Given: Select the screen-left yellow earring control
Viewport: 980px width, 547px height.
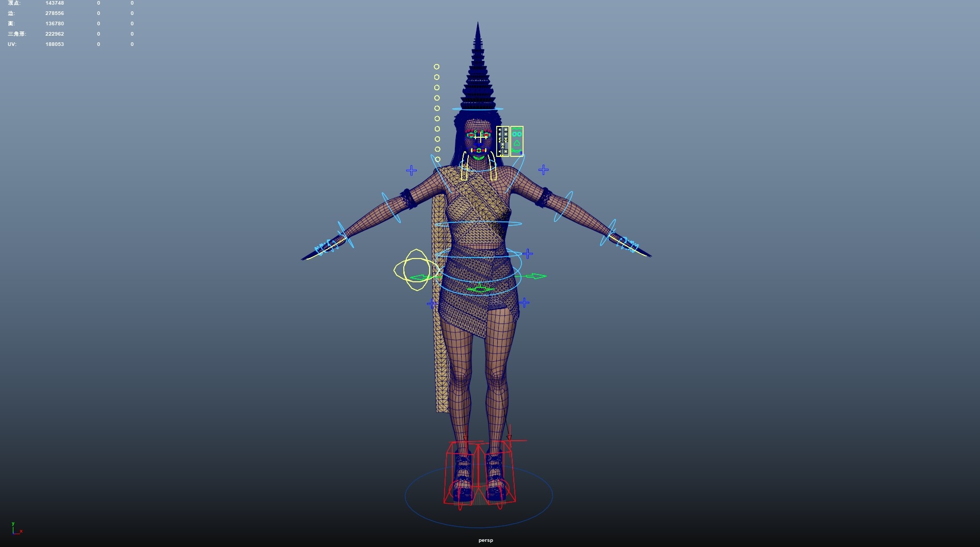Looking at the screenshot, I should 464,166.
